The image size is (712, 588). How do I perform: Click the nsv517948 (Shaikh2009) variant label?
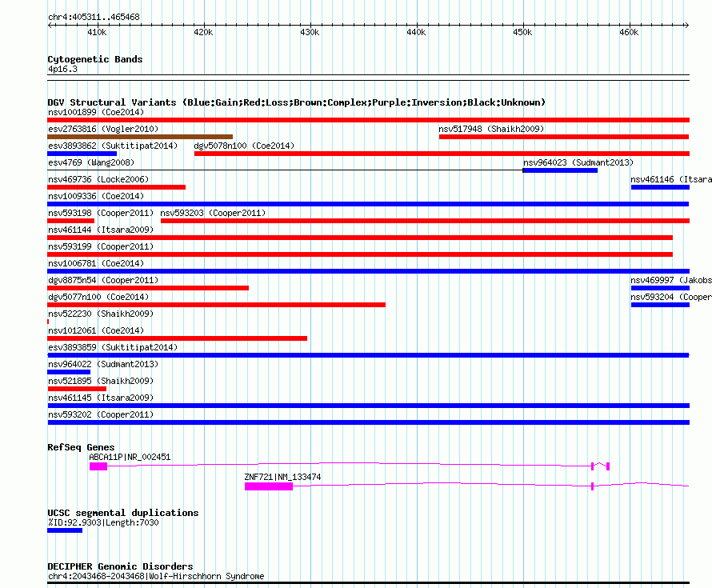pos(491,129)
